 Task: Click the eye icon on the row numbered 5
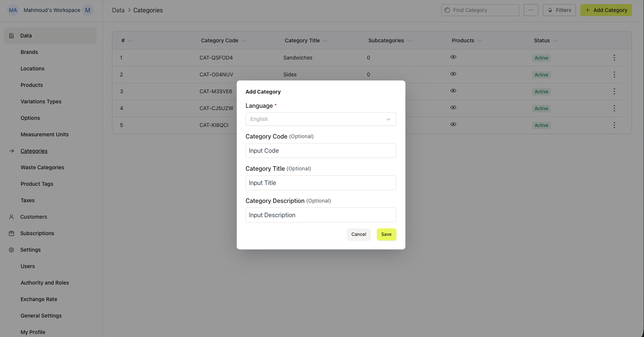tap(453, 124)
